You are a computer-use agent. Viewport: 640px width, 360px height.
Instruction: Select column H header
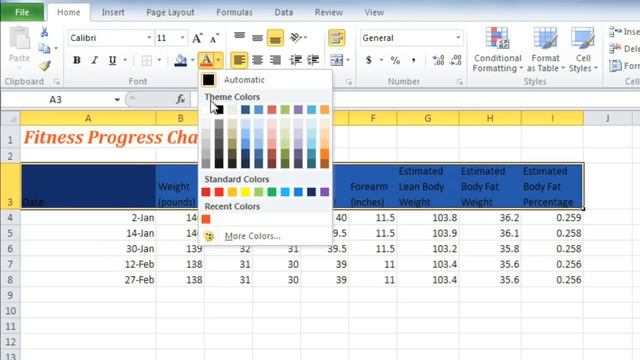click(x=490, y=118)
